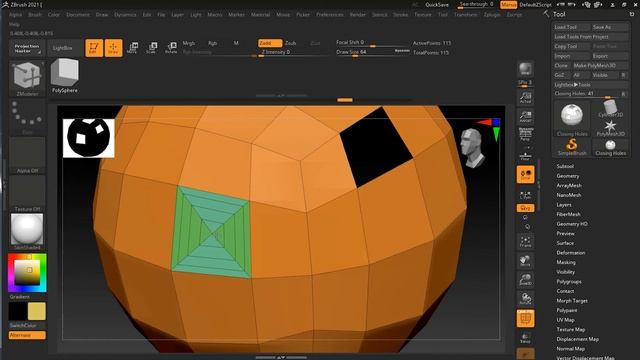
Task: Click the QuickSave button
Action: (437, 5)
